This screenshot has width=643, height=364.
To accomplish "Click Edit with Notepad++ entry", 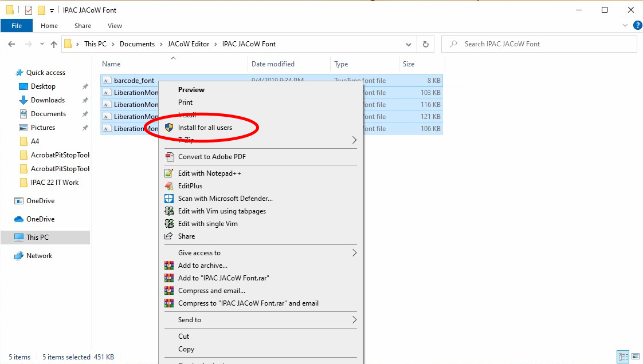I will tap(210, 173).
